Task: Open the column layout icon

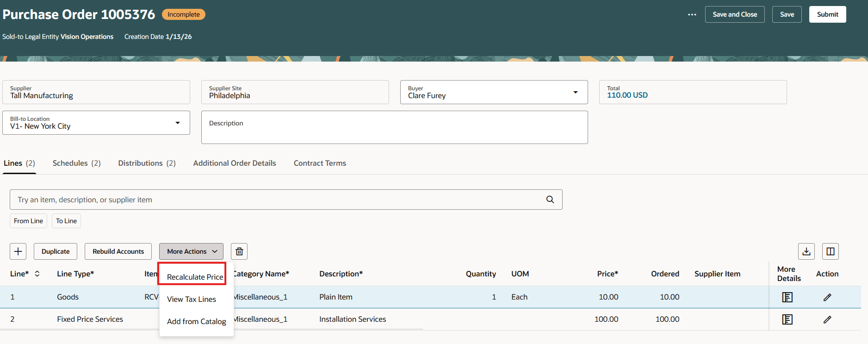Action: point(831,251)
